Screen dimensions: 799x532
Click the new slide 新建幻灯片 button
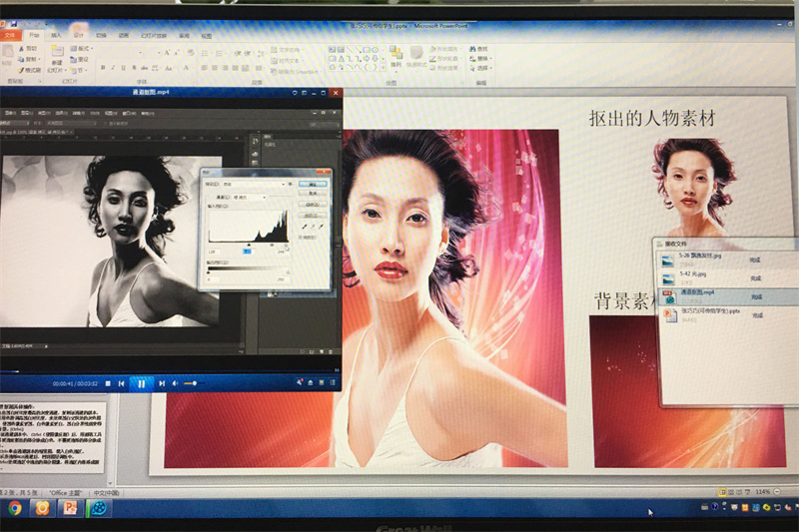click(x=57, y=62)
